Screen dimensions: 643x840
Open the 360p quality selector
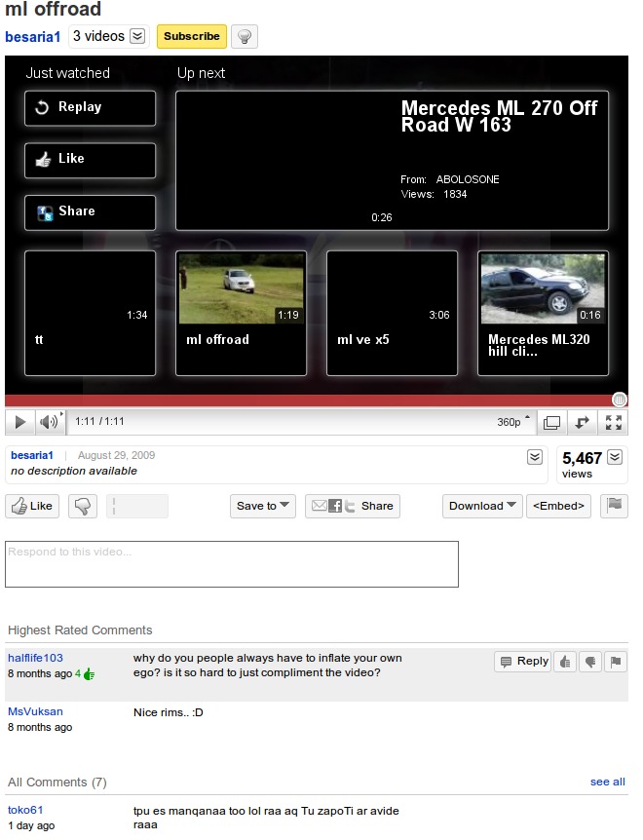[513, 422]
